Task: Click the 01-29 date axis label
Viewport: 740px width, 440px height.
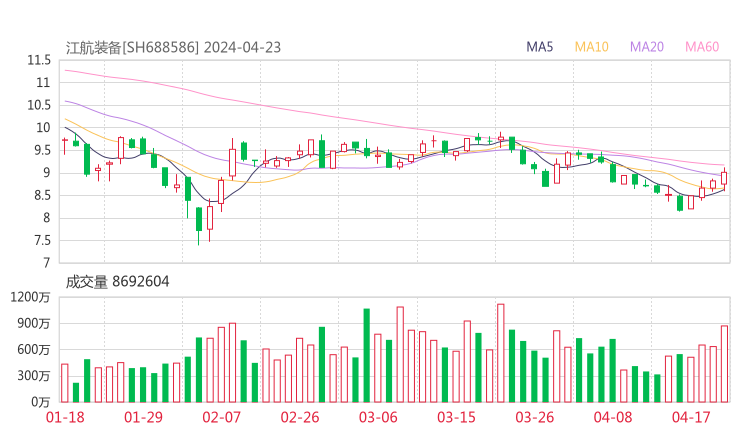Action: (143, 417)
